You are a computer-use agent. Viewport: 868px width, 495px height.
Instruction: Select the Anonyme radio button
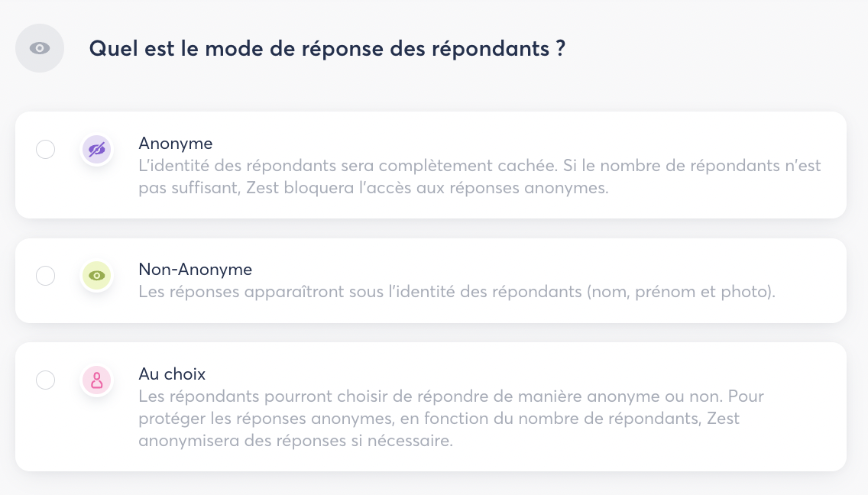click(46, 150)
